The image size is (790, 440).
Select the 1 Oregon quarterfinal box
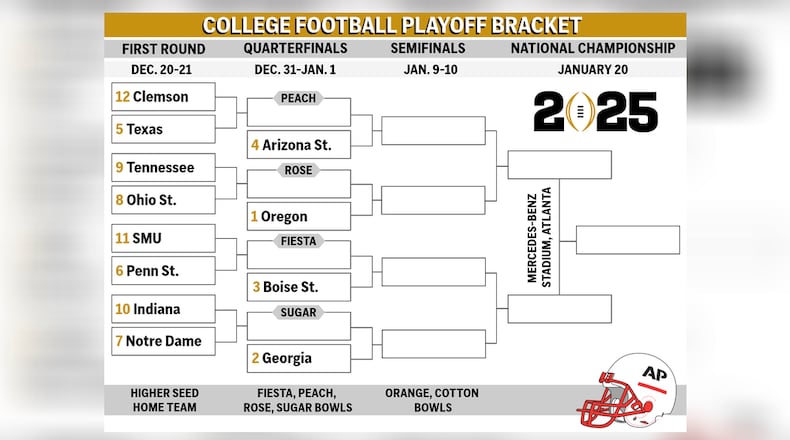tap(298, 216)
